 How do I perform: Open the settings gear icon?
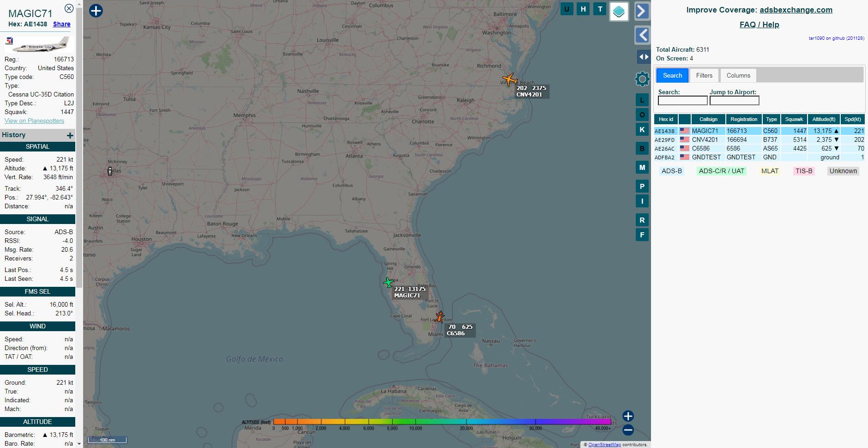642,79
